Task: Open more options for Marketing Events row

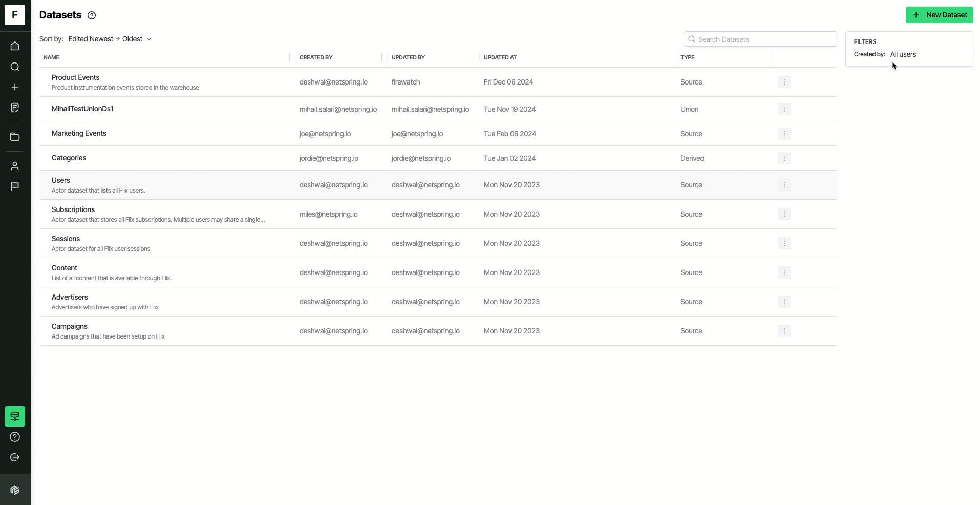Action: tap(784, 134)
